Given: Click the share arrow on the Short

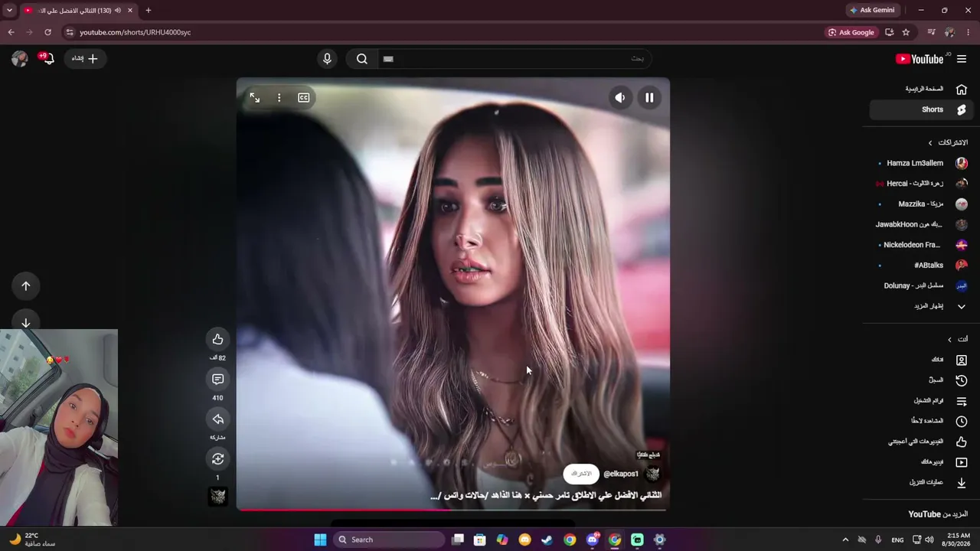Looking at the screenshot, I should pos(218,419).
